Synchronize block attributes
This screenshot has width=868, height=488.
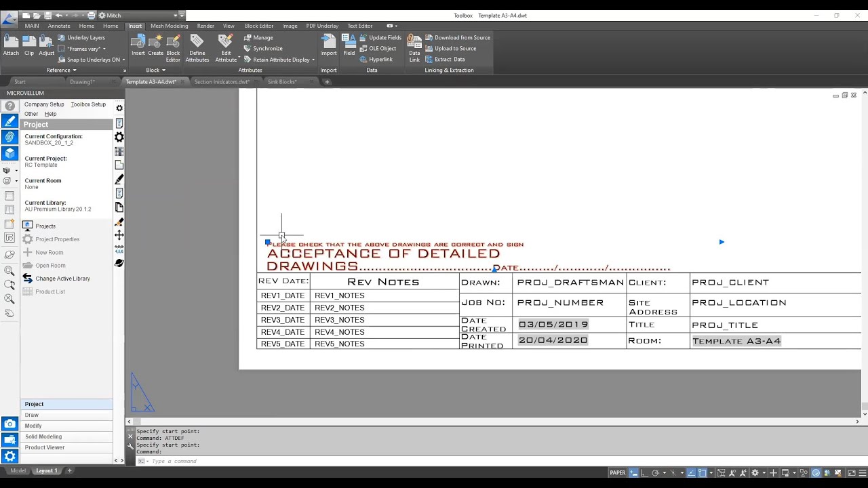coord(263,48)
